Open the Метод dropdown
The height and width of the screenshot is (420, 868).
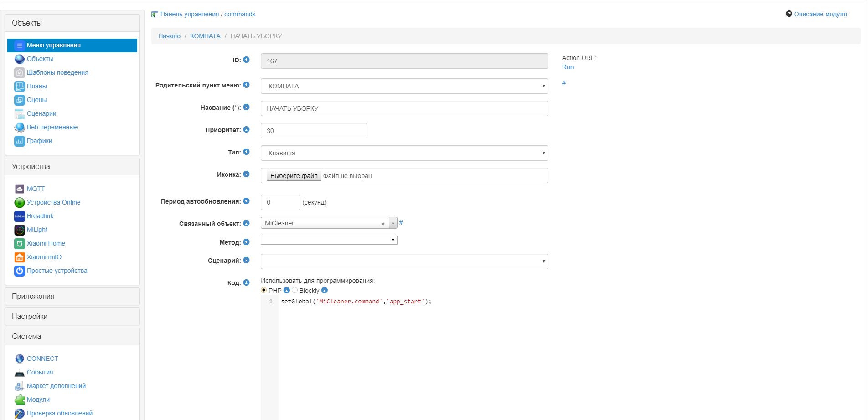tap(329, 240)
